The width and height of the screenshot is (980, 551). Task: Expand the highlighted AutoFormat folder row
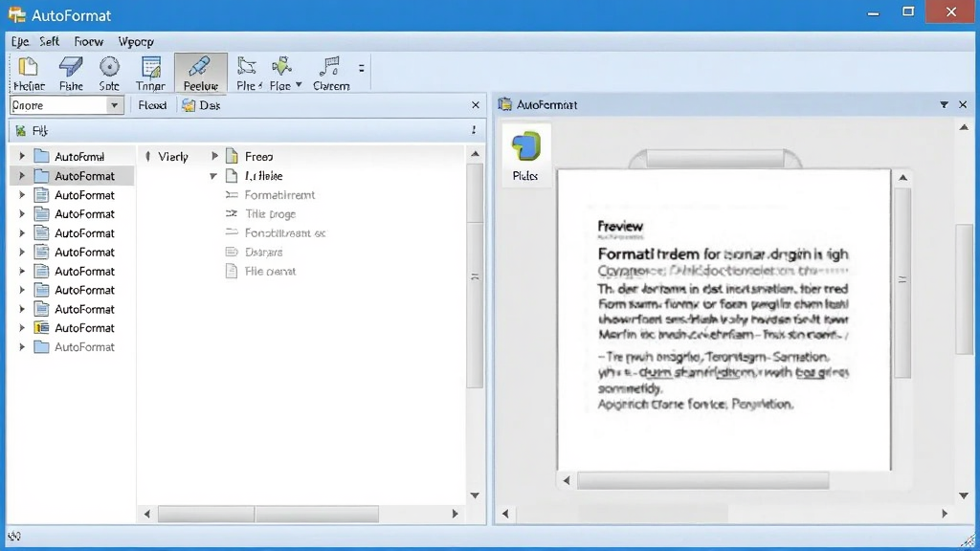coord(22,176)
